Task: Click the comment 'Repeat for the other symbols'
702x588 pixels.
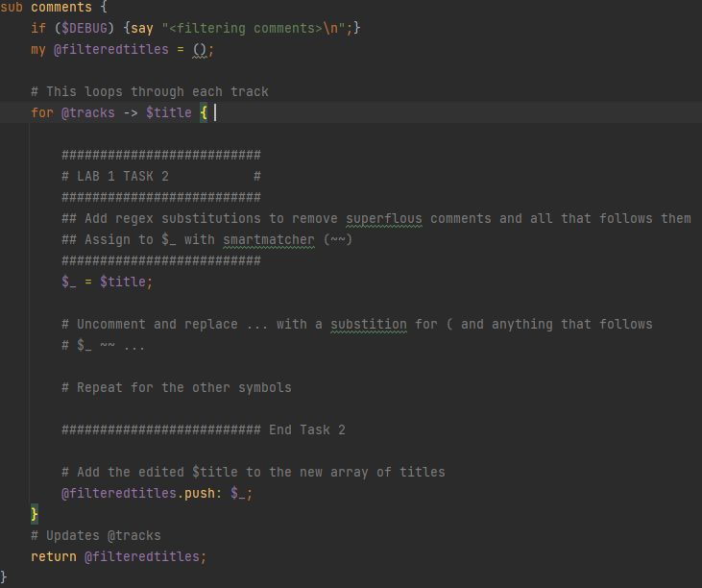Action: [177, 388]
